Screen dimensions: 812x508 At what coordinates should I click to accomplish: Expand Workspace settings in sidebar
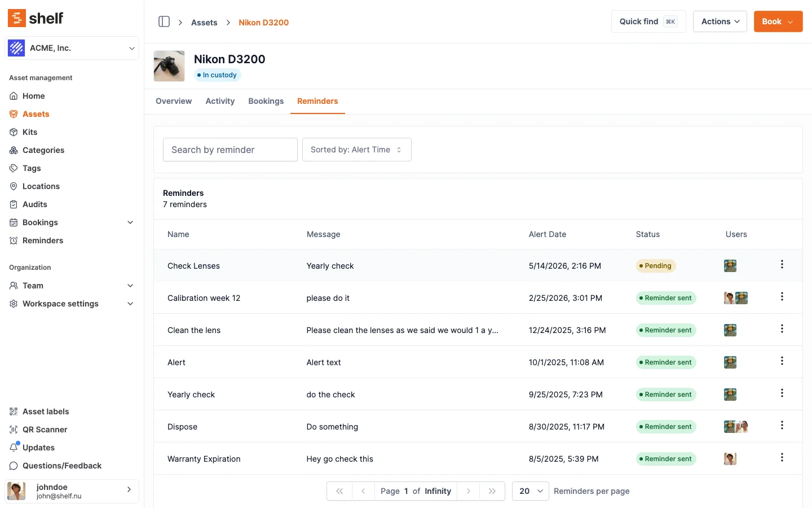130,304
